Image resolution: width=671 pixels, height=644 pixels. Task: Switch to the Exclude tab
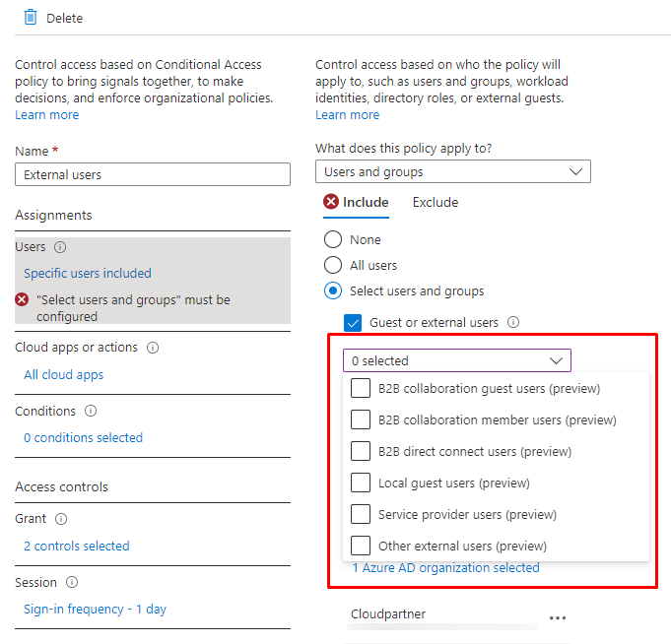436,202
